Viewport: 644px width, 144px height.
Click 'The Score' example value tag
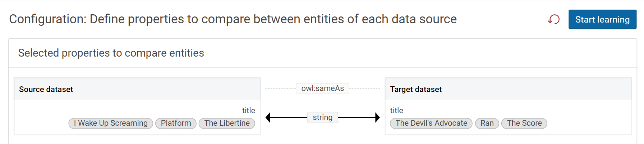(x=524, y=123)
